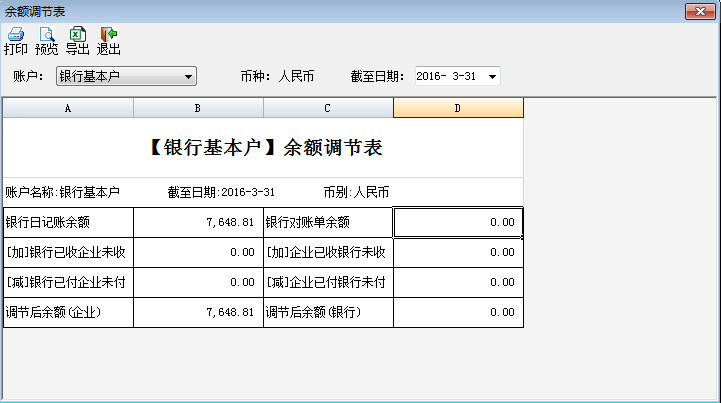This screenshot has width=721, height=403.
Task: Click the 银行日记账余额 label cell
Action: 68,222
